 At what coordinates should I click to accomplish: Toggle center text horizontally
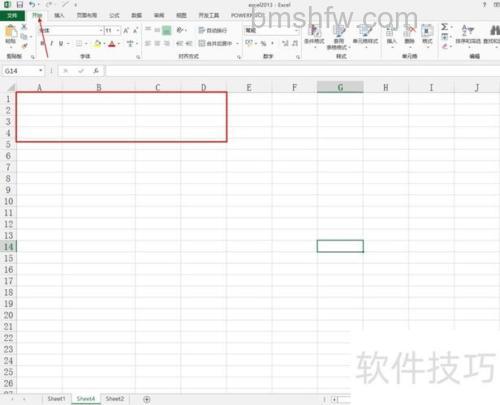[157, 43]
